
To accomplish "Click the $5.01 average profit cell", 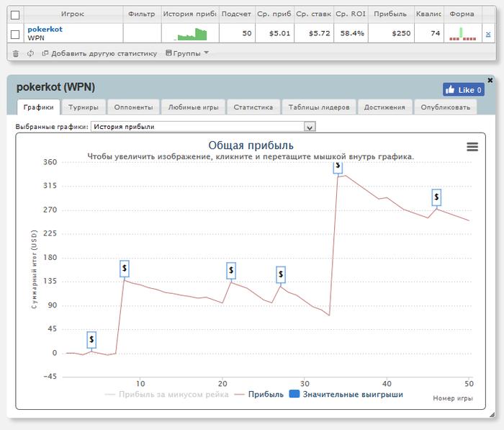I will click(x=275, y=33).
